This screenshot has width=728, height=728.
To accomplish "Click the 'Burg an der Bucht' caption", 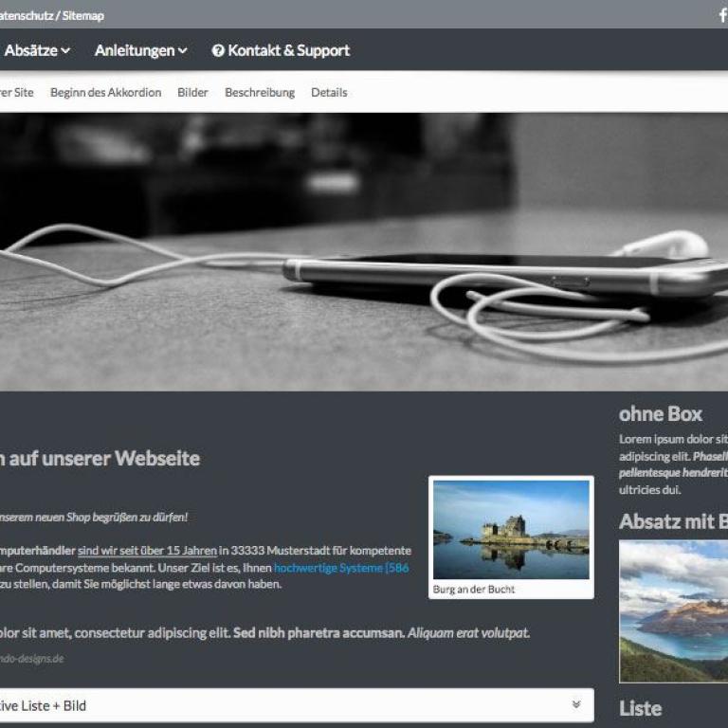I will [x=476, y=590].
